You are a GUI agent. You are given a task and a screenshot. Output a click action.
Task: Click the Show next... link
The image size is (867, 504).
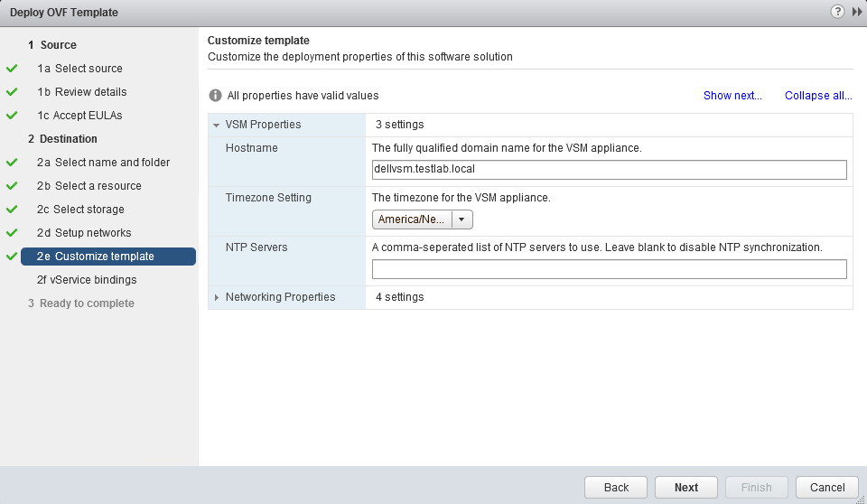click(732, 96)
